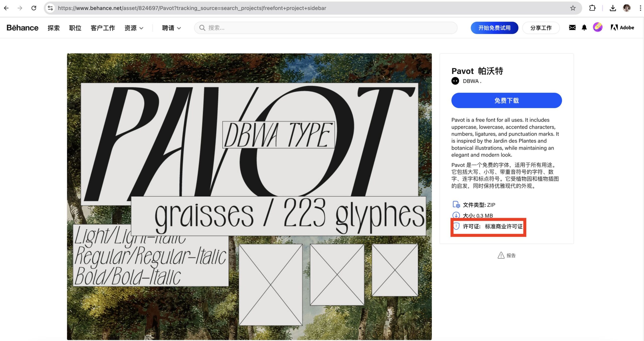Click the Pavot font preview image

(249, 197)
